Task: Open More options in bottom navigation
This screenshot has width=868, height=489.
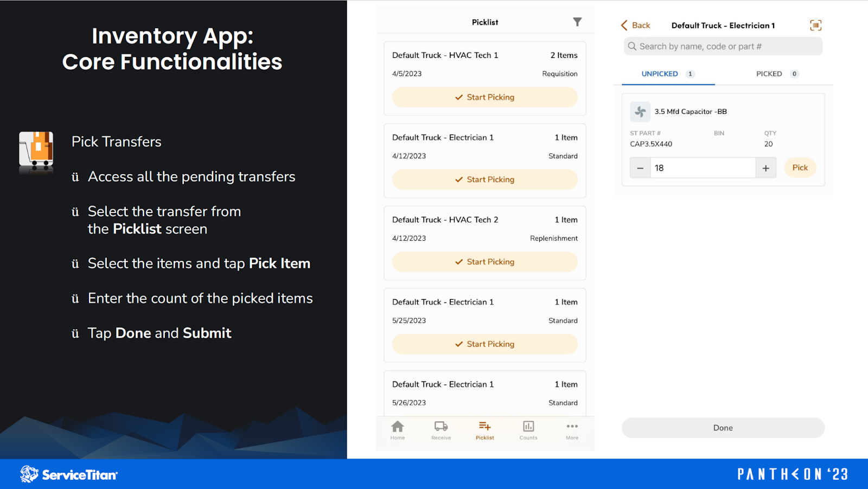Action: tap(572, 430)
